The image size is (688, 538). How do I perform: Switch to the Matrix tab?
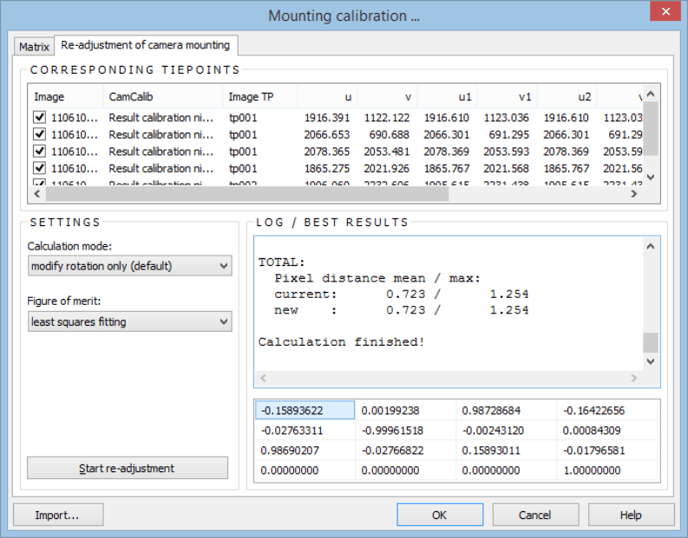click(34, 46)
